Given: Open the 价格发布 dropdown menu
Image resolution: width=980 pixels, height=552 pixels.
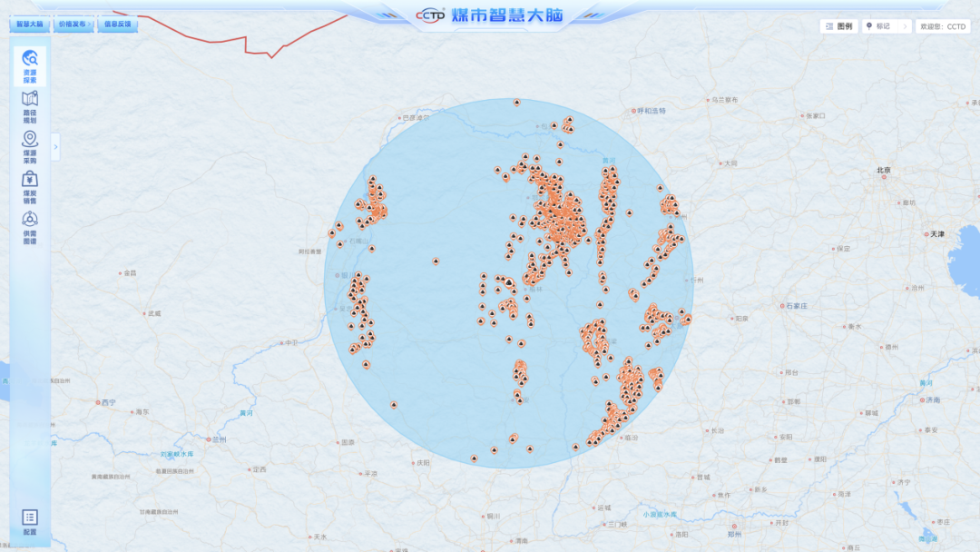Looking at the screenshot, I should pyautogui.click(x=73, y=25).
